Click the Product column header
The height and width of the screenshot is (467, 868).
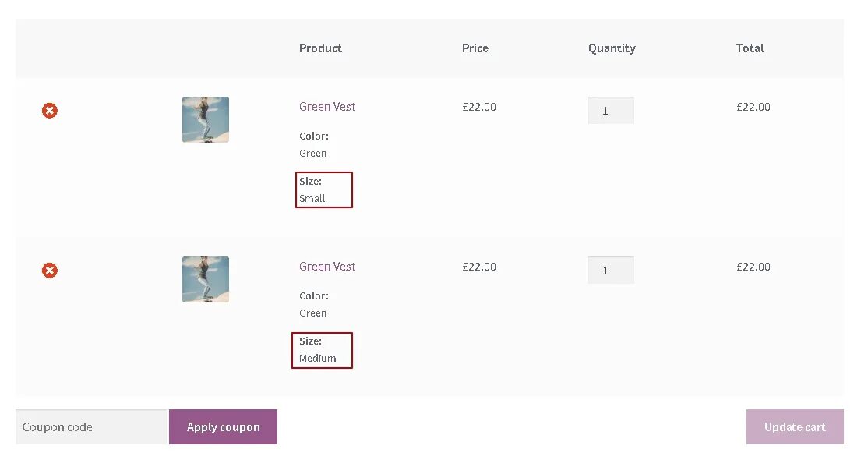(x=320, y=48)
